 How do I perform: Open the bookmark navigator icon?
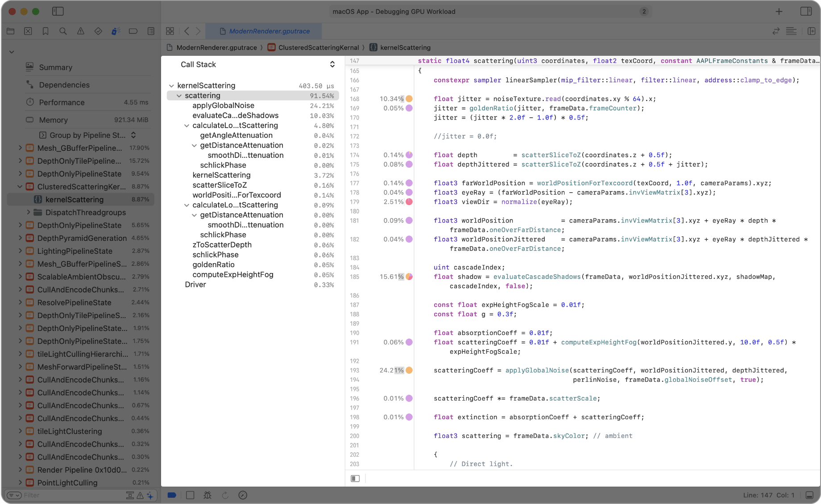tap(46, 31)
